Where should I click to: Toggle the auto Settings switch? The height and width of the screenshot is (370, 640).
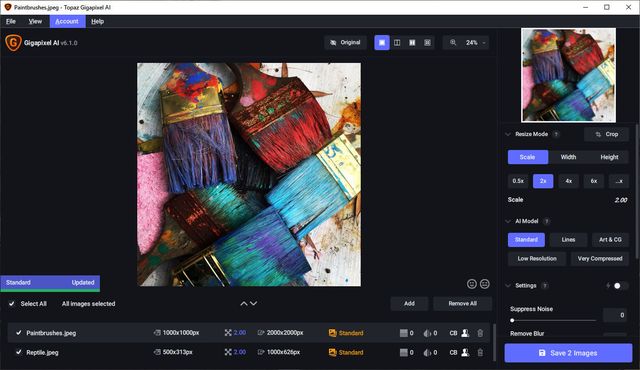pyautogui.click(x=620, y=286)
